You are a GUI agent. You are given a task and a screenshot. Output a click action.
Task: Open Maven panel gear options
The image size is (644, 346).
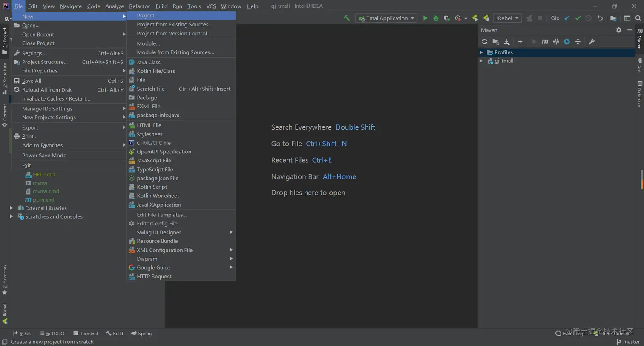click(619, 30)
